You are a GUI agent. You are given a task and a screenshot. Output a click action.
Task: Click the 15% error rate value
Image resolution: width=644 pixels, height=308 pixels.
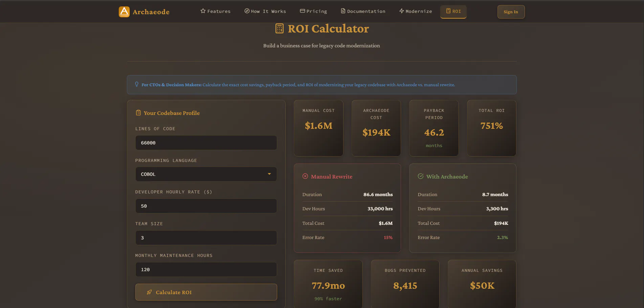pyautogui.click(x=388, y=237)
